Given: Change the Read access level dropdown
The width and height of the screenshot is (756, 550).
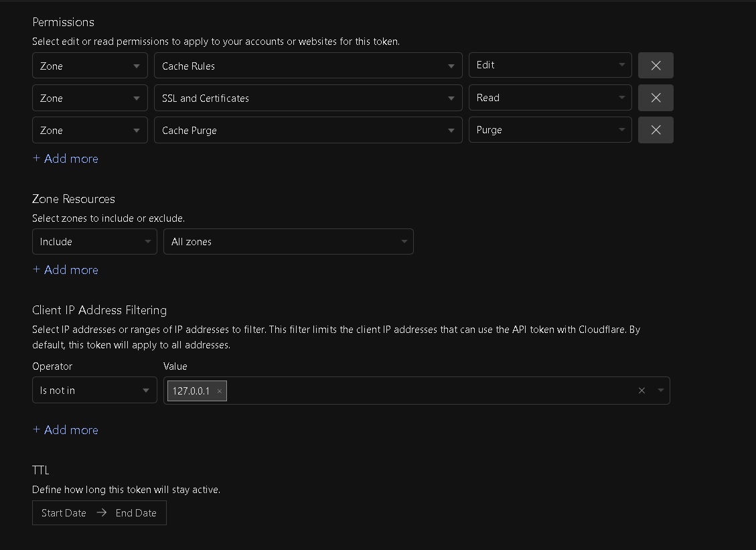Looking at the screenshot, I should point(550,98).
